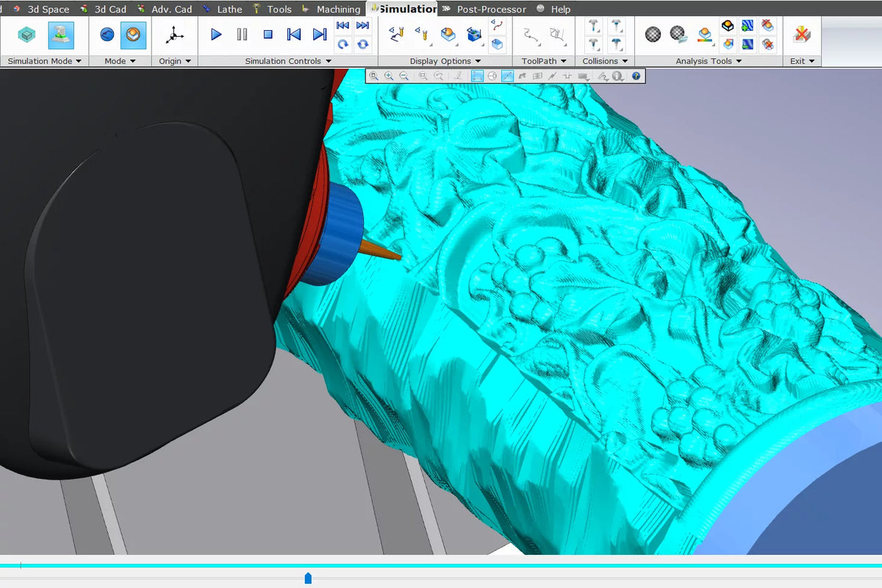Jump to previous operation with small rewind icon
This screenshot has width=882, height=588.
(x=343, y=26)
